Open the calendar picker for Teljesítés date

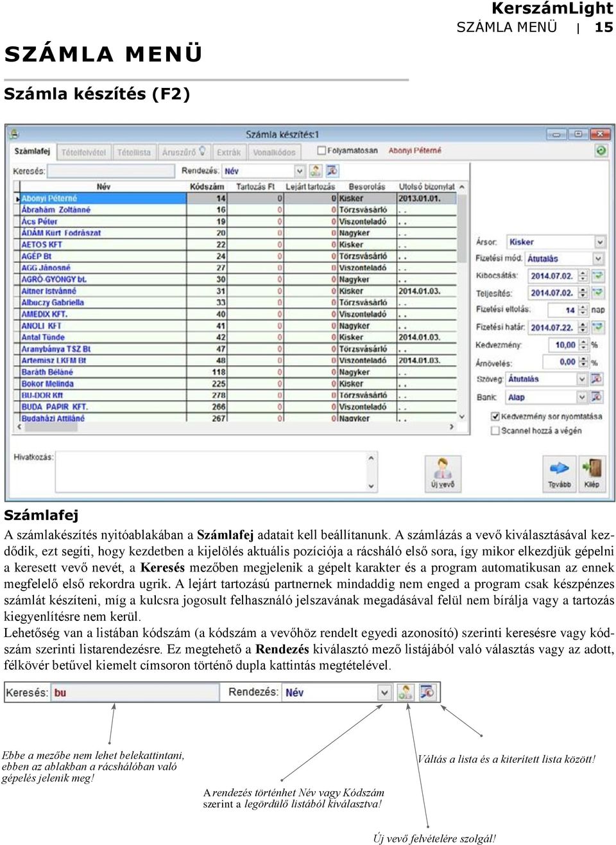(x=597, y=293)
